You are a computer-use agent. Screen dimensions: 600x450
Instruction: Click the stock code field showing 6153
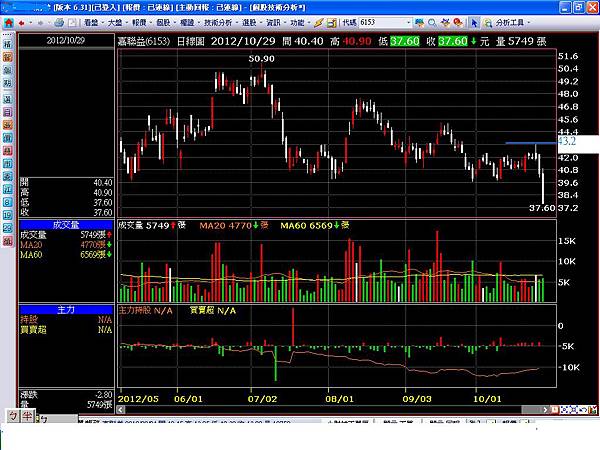click(383, 23)
